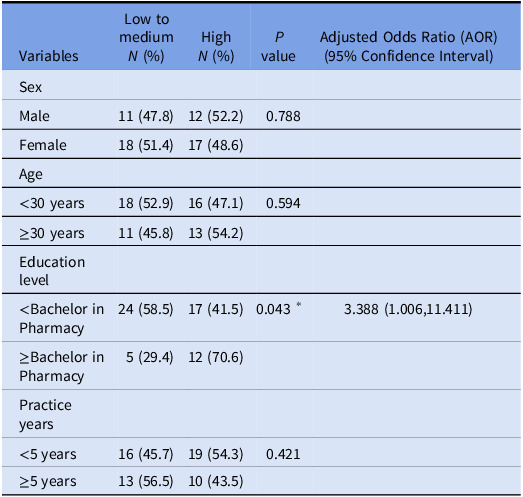The height and width of the screenshot is (497, 523).
Task: Click the 'High N (%)' column header
Action: (x=216, y=46)
